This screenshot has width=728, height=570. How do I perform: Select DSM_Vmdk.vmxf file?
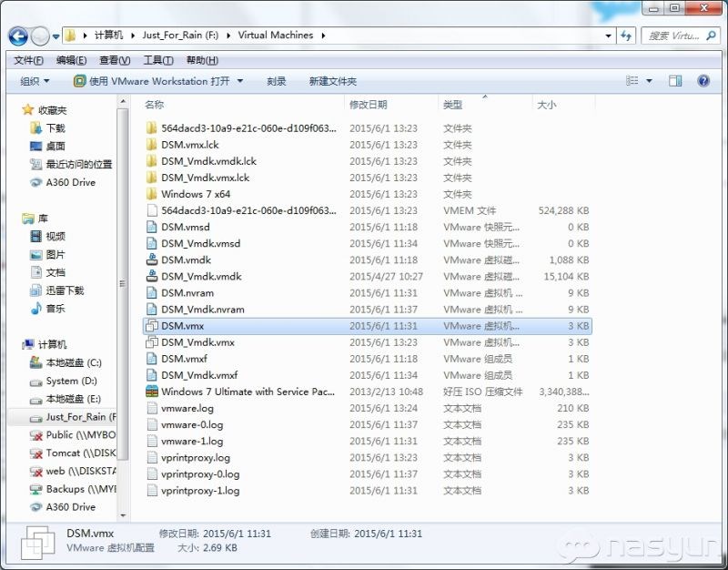pos(199,375)
